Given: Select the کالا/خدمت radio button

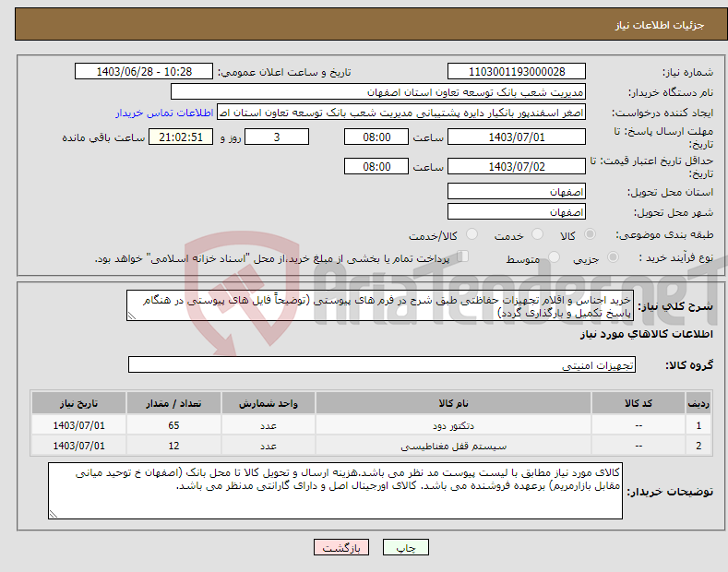Looking at the screenshot, I should click(x=471, y=234).
